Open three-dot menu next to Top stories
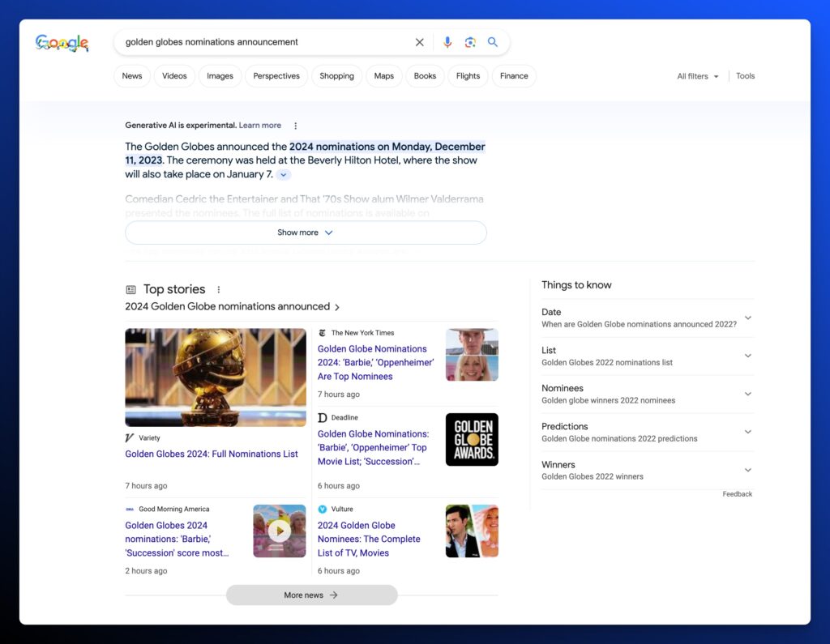Image resolution: width=830 pixels, height=644 pixels. (218, 289)
